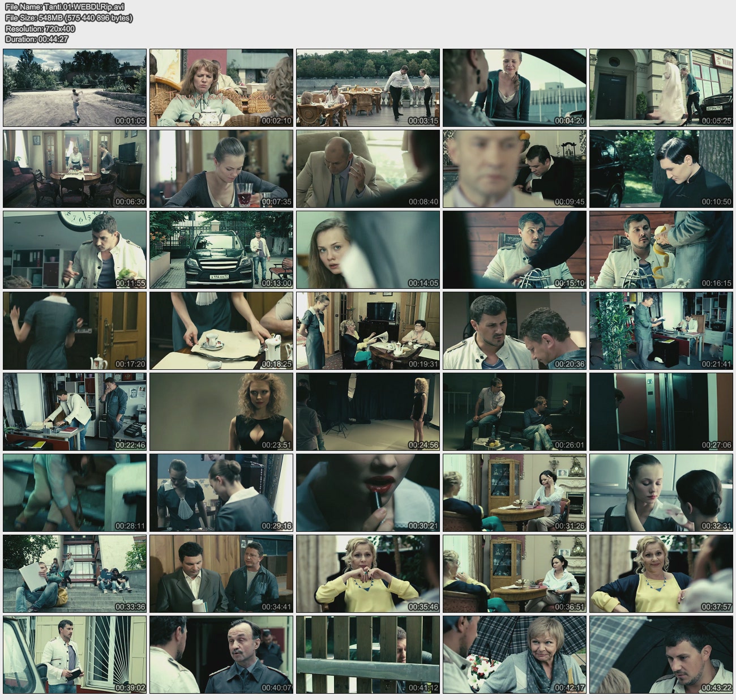Screen dimensions: 736x700
Task: Open the lipstick close-up at 00:30:21
Action: (368, 493)
